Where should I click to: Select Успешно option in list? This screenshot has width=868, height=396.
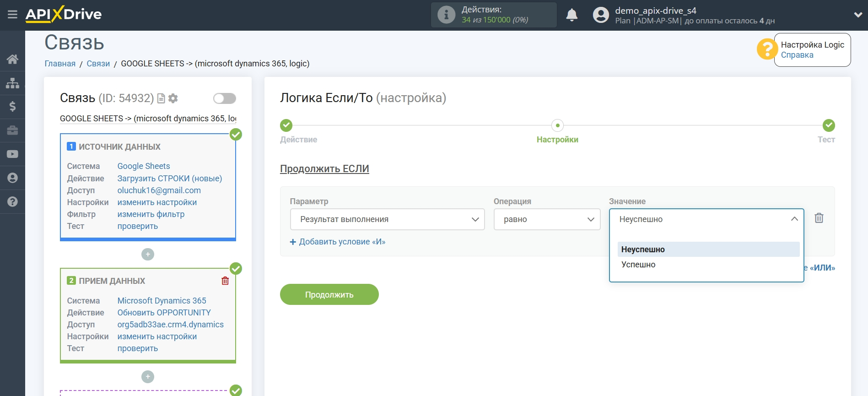708,265
